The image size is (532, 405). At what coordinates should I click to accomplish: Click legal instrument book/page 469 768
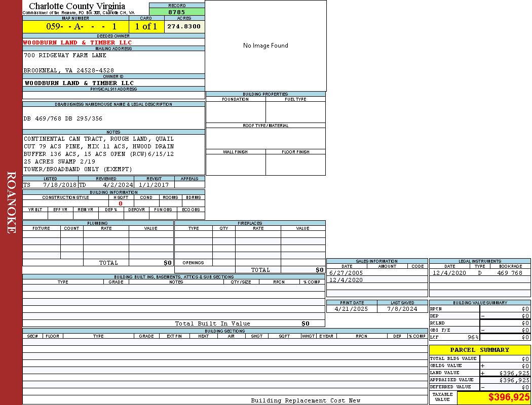509,273
